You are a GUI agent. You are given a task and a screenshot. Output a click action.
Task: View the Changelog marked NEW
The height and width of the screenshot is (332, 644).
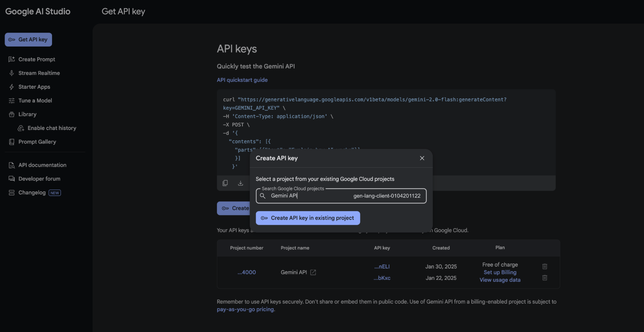coord(32,192)
